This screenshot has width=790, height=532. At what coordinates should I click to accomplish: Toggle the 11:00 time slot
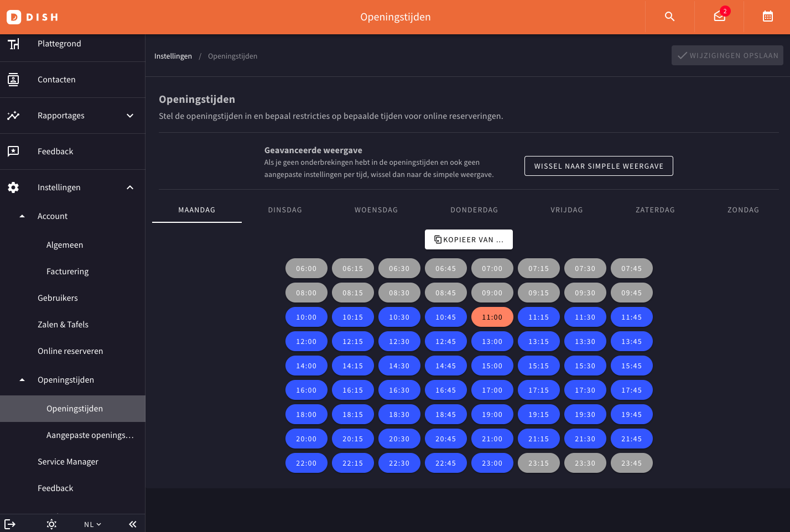click(492, 317)
